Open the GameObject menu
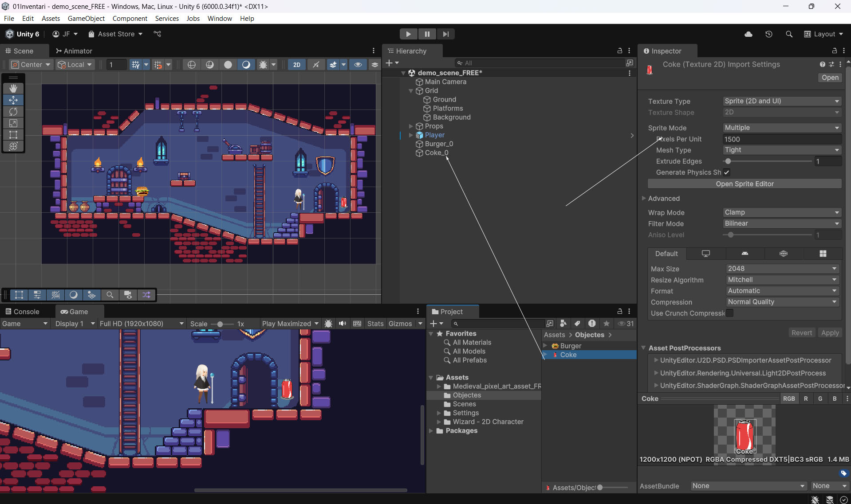The width and height of the screenshot is (851, 504). point(86,19)
